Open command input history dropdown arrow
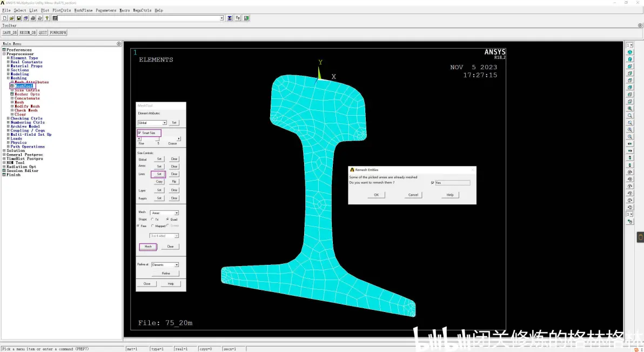Screen dimensions: 644x352 [x=222, y=18]
